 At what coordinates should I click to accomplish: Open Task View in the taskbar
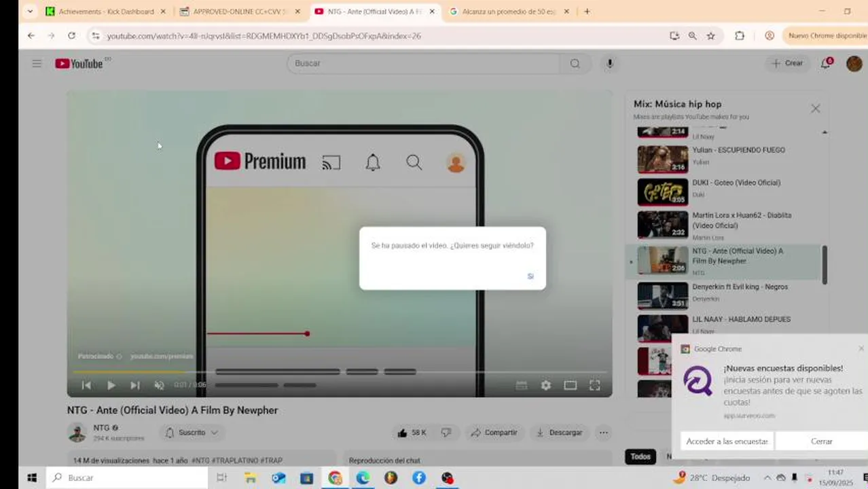coord(221,477)
